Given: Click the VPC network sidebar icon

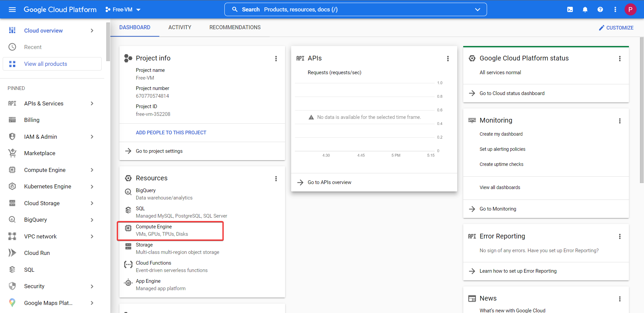Looking at the screenshot, I should coord(12,236).
